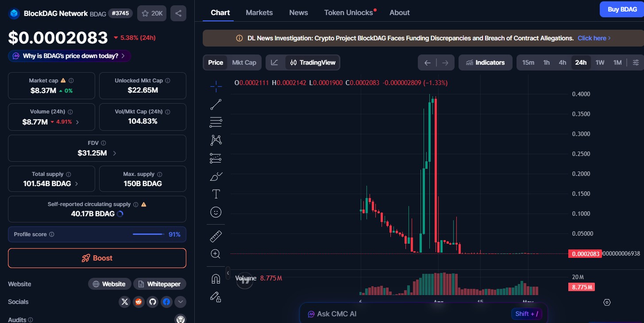Open the About tab

pyautogui.click(x=400, y=12)
